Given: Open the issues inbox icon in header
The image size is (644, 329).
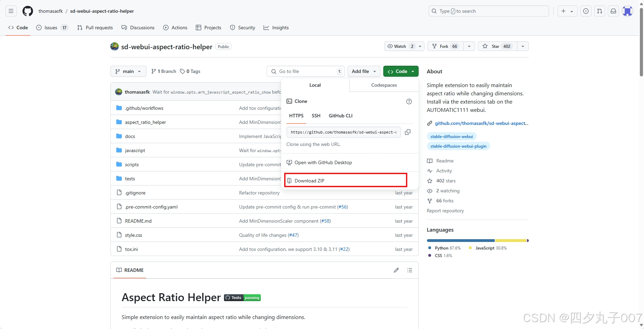Looking at the screenshot, I should point(586,11).
